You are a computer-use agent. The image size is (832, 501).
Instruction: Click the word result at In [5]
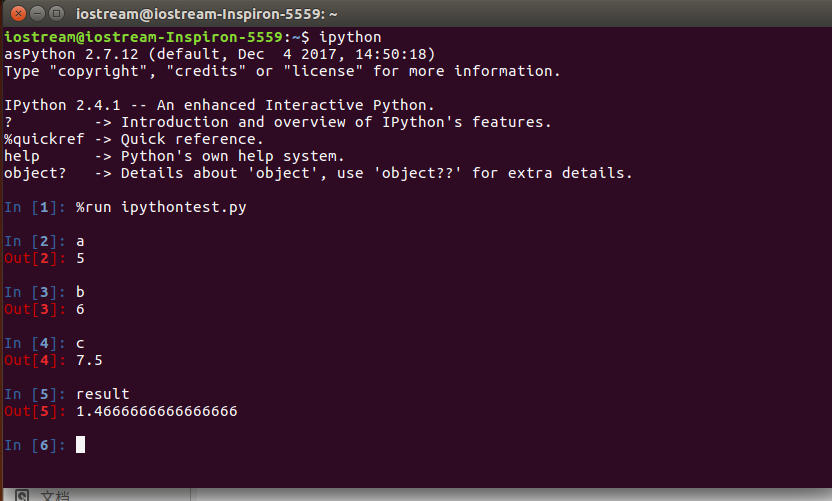[x=102, y=394]
